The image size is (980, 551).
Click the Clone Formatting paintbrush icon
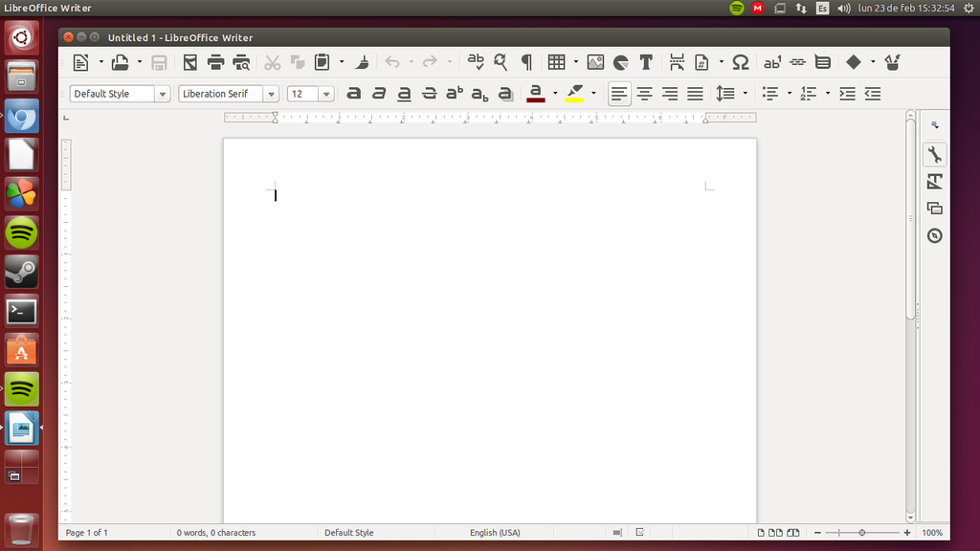coord(362,62)
